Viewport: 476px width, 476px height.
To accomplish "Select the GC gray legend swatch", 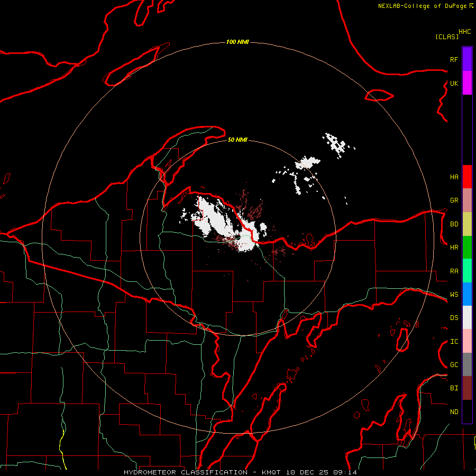I will point(467,364).
